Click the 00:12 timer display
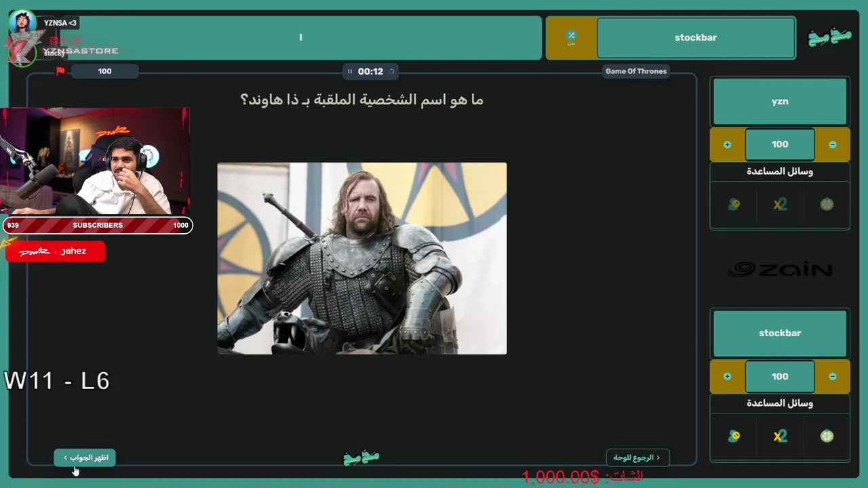 tap(370, 71)
